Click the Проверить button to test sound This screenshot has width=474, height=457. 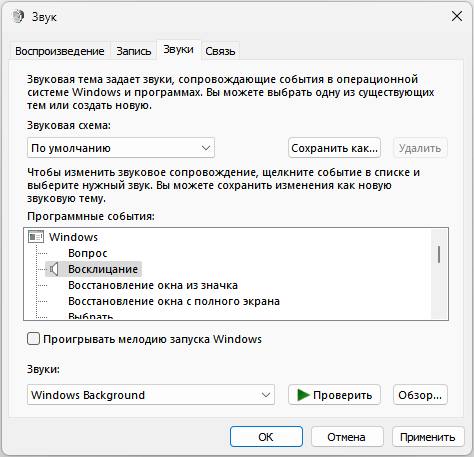coord(334,395)
